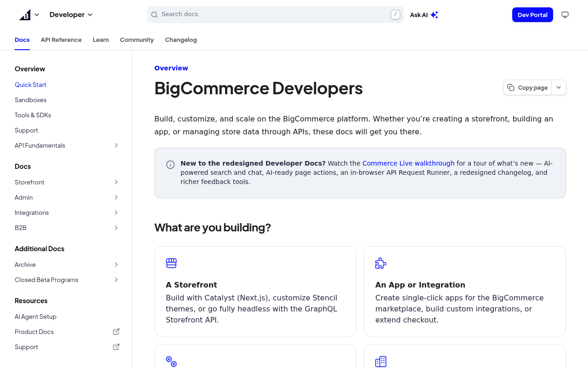Click the Ask AI sparkle icon
The height and width of the screenshot is (368, 588).
(x=434, y=15)
